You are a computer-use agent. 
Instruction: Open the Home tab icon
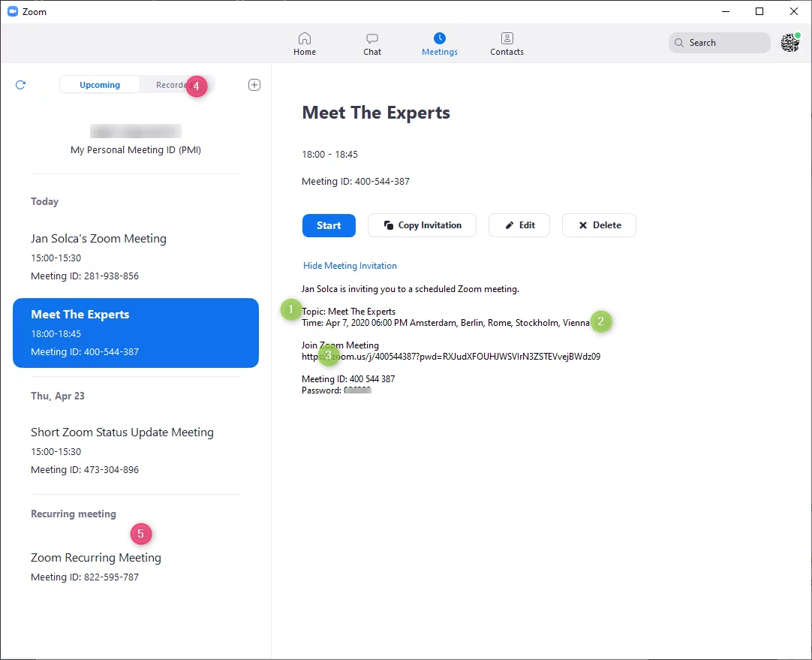click(x=304, y=38)
